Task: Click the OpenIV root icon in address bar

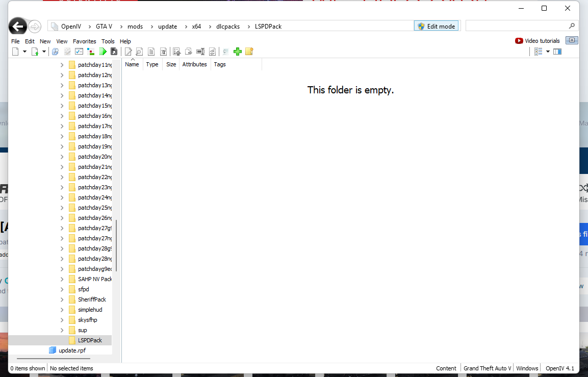Action: [x=55, y=26]
